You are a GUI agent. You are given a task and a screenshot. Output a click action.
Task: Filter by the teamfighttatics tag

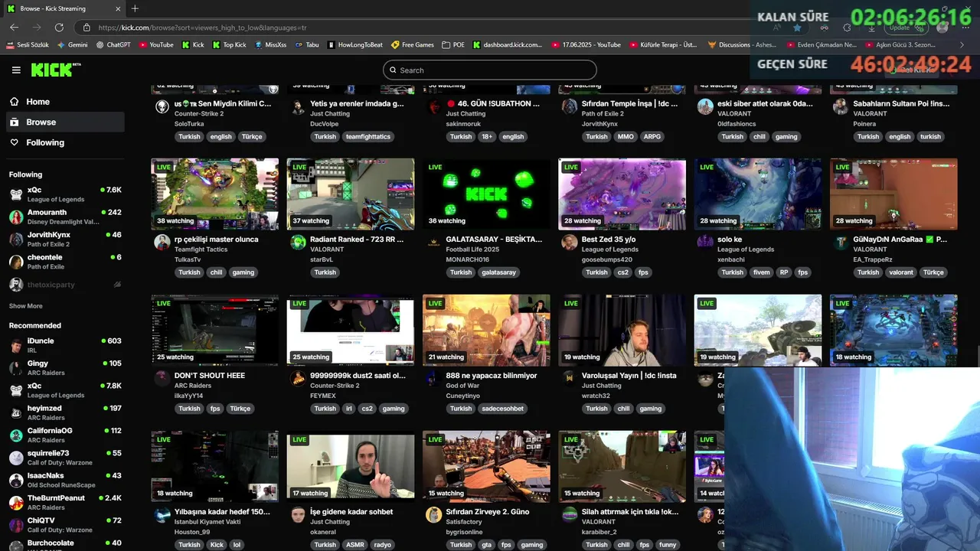[368, 136]
